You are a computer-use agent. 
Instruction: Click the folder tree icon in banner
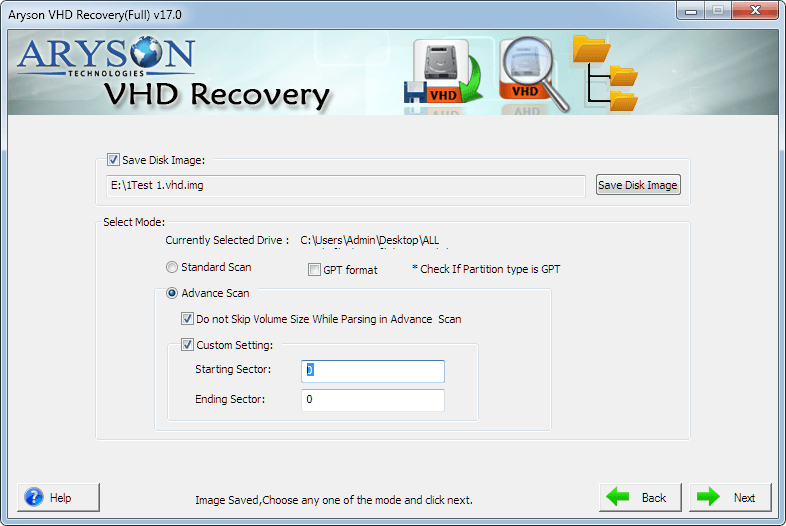tap(605, 73)
